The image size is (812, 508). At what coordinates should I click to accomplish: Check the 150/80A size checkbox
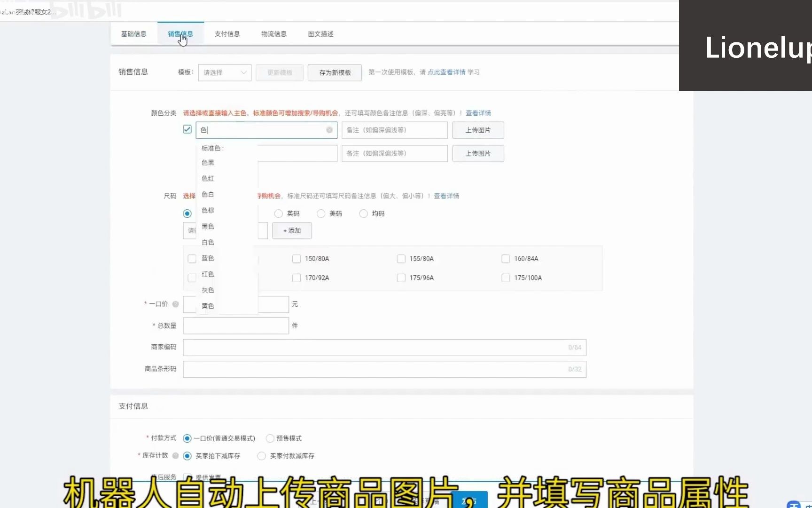click(x=297, y=259)
